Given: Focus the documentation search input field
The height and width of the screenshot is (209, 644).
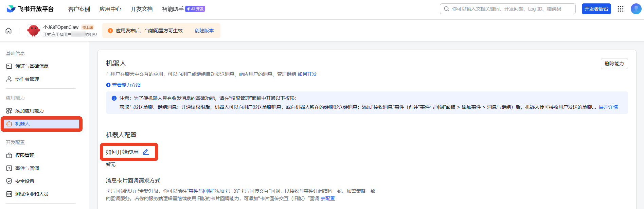Looking at the screenshot, I should point(509,9).
